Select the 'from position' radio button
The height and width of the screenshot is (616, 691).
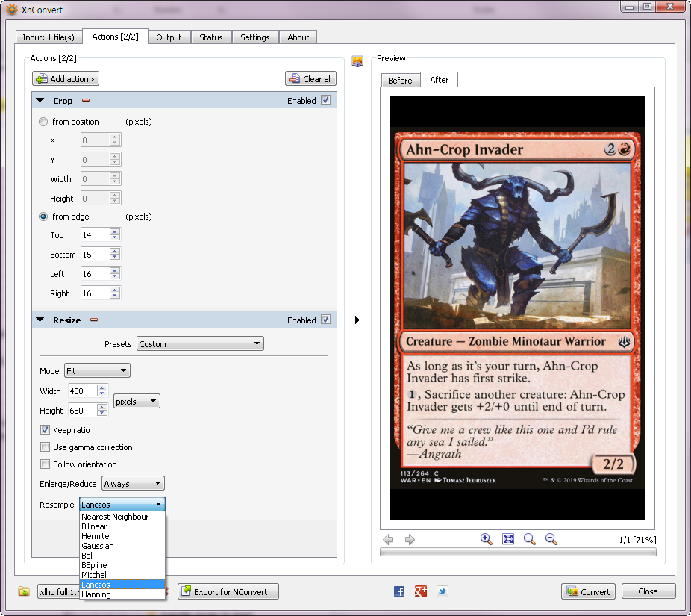coord(44,122)
